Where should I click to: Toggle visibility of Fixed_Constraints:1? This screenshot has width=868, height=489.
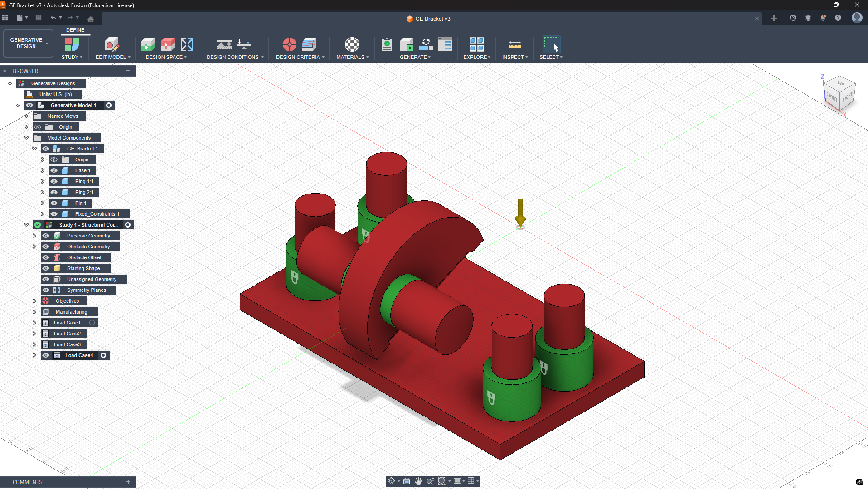point(54,214)
